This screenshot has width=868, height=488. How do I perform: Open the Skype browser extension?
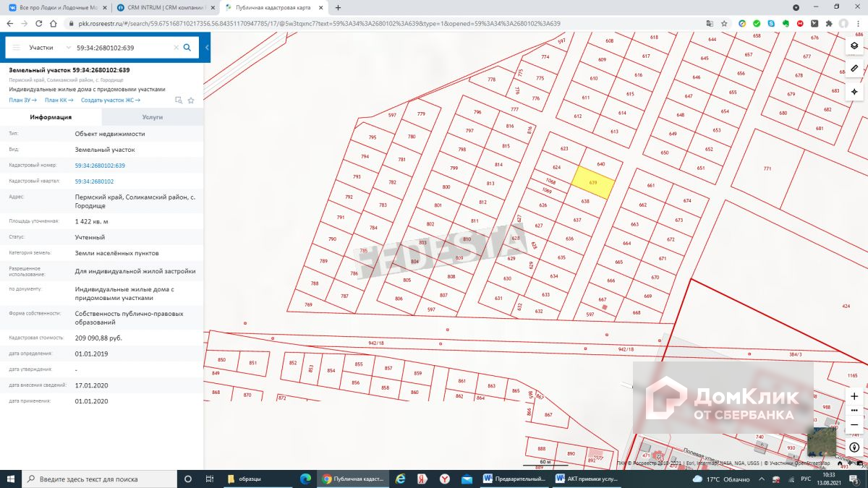771,23
